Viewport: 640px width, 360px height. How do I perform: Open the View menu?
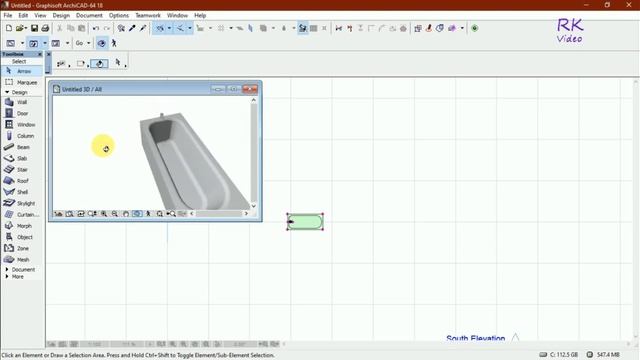pos(40,15)
